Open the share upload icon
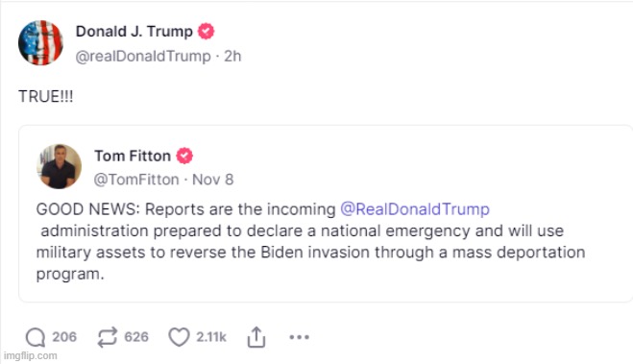 (256, 337)
